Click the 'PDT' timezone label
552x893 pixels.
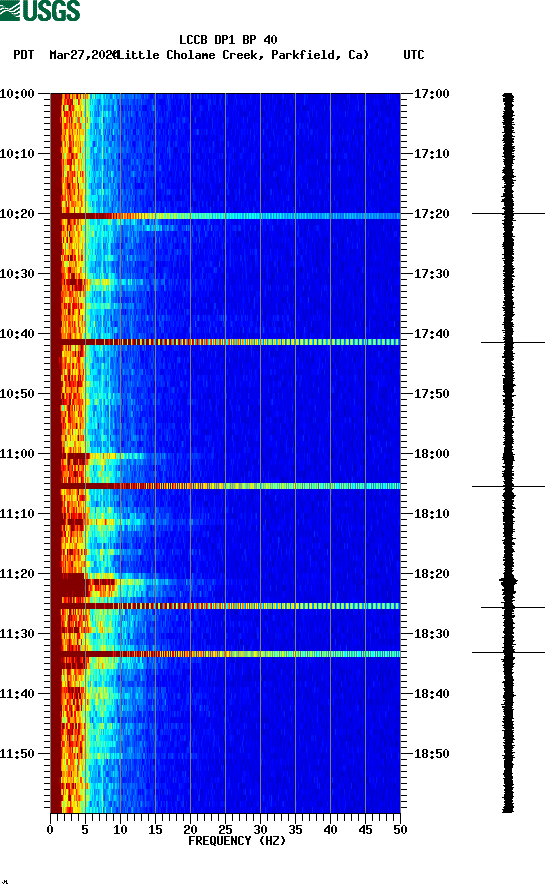(23, 55)
